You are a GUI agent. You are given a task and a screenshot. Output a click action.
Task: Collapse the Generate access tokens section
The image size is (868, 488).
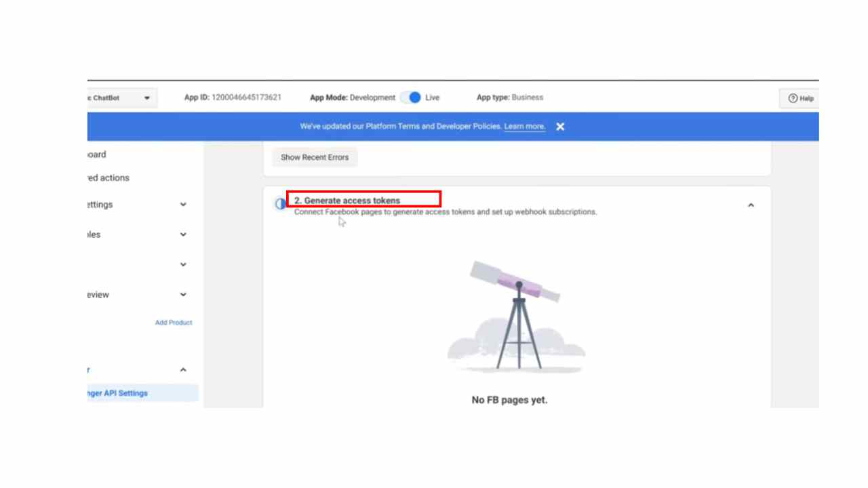[751, 205]
